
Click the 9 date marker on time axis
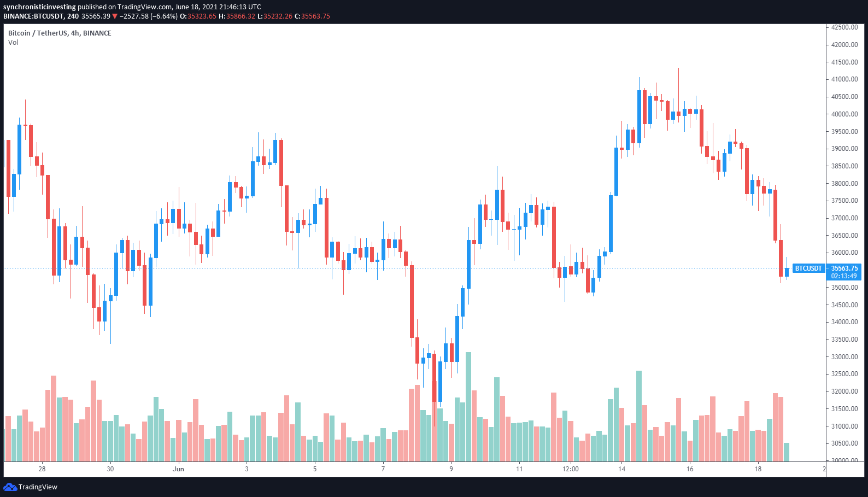451,469
